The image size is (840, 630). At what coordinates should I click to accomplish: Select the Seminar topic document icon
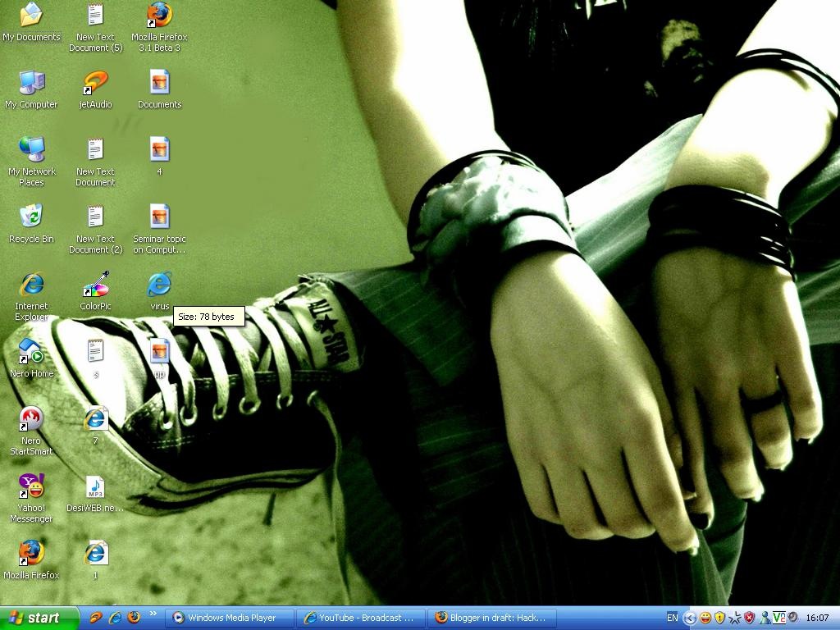(159, 217)
